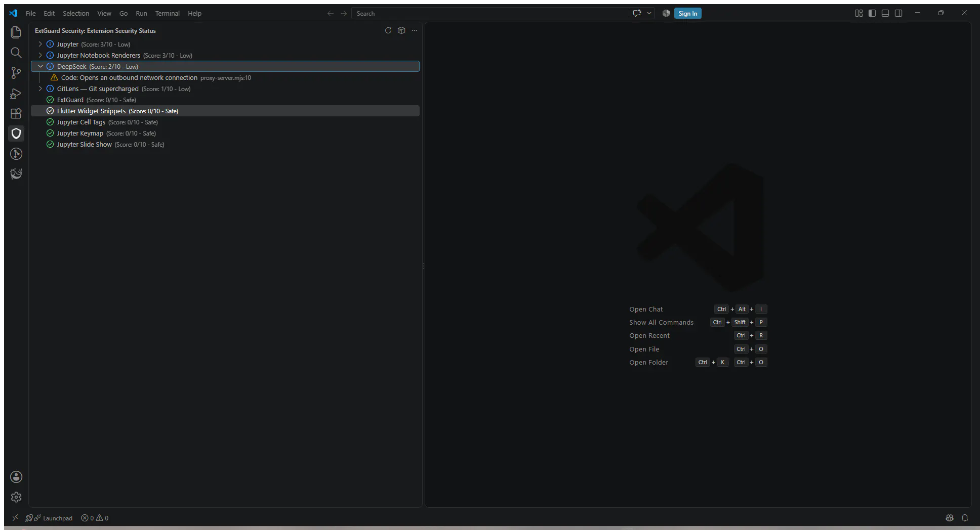Toggle primary side bar visibility
The height and width of the screenshot is (530, 980).
point(872,13)
